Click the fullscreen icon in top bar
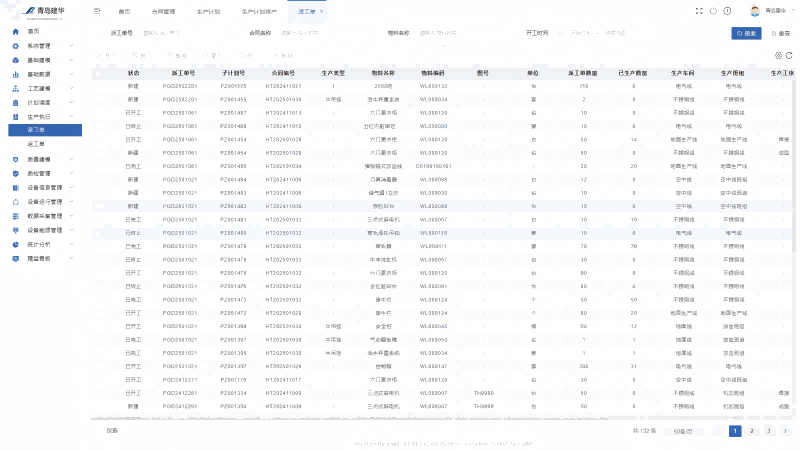The width and height of the screenshot is (800, 450). (x=698, y=10)
